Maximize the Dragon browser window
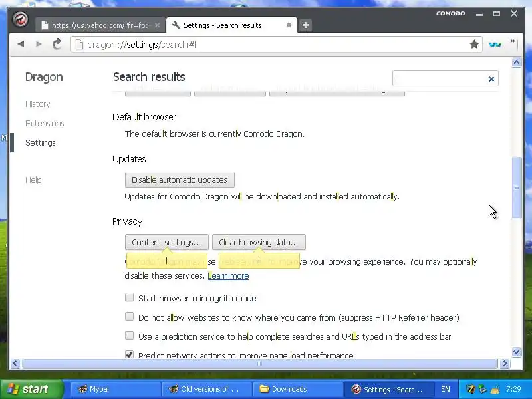 point(497,13)
